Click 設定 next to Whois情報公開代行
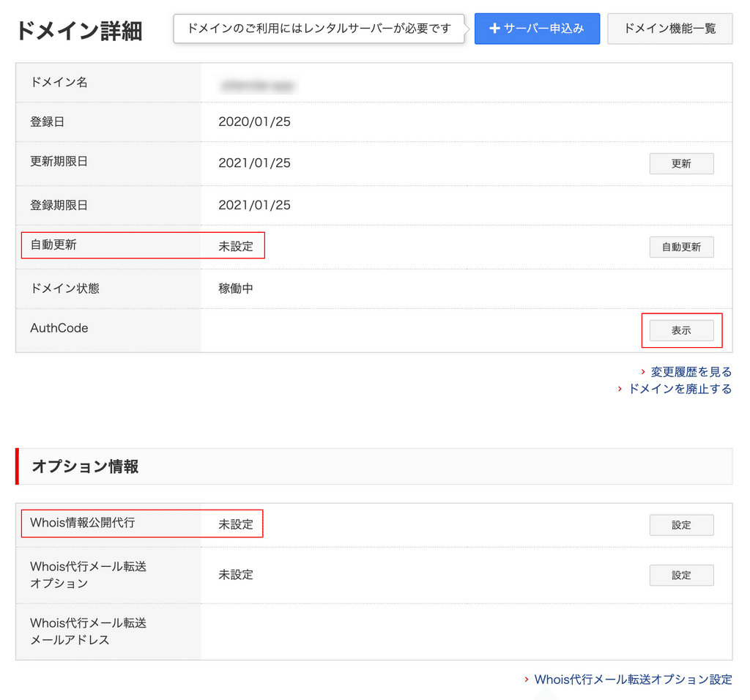Screen dimensions: 750x700 click(x=681, y=525)
